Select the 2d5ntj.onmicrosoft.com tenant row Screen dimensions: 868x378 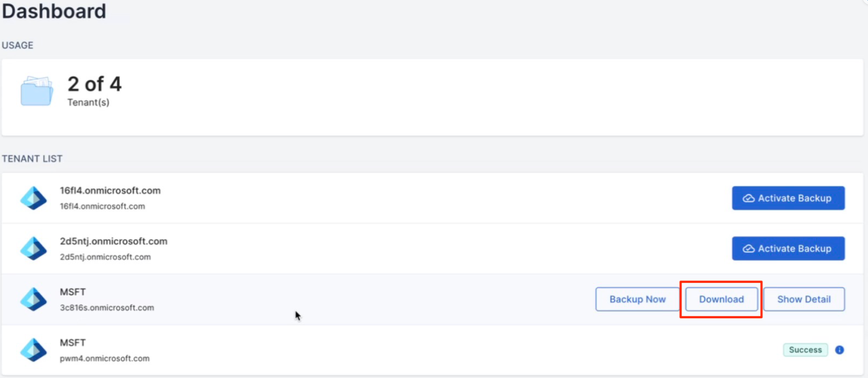pyautogui.click(x=113, y=241)
